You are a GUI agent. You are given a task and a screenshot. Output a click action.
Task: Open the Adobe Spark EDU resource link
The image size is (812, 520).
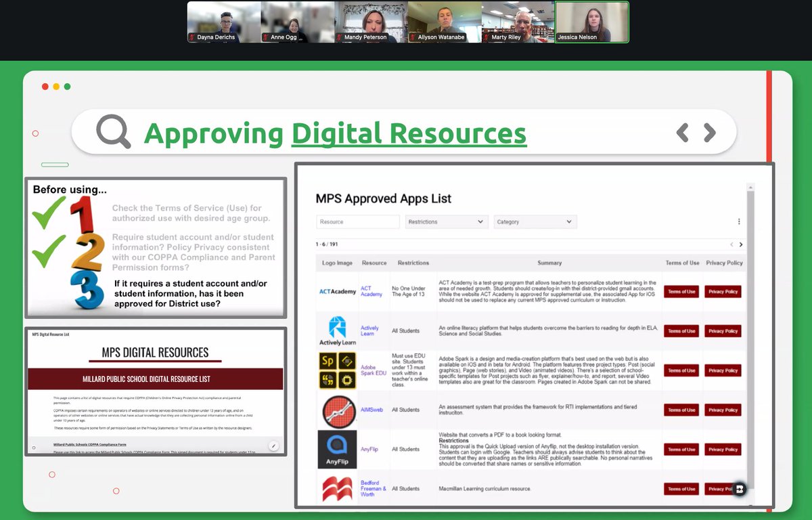[x=374, y=370]
